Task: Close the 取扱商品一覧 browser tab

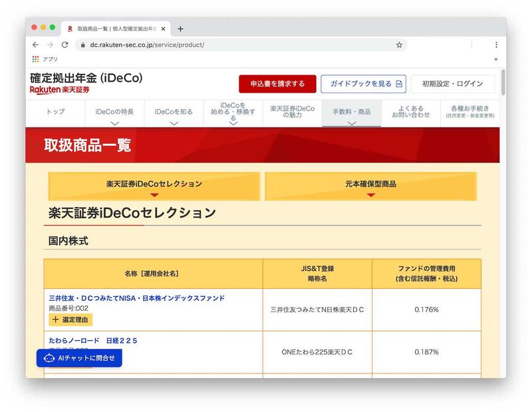Action: [x=163, y=29]
